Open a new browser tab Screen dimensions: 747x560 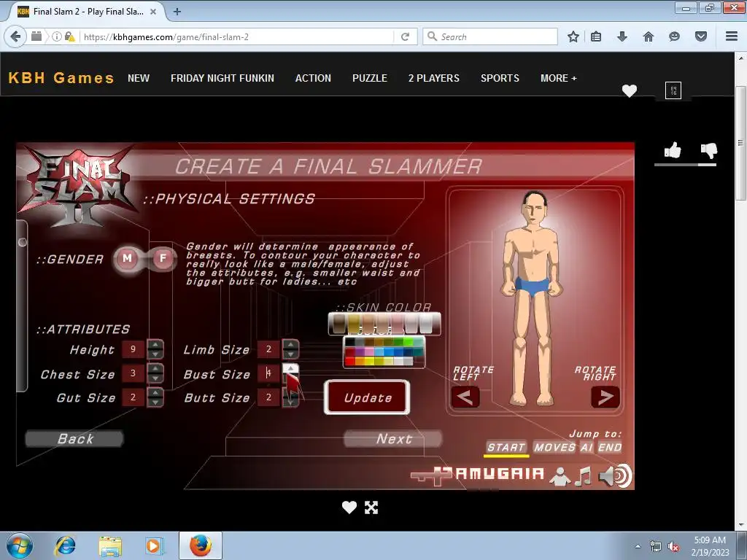tap(177, 12)
